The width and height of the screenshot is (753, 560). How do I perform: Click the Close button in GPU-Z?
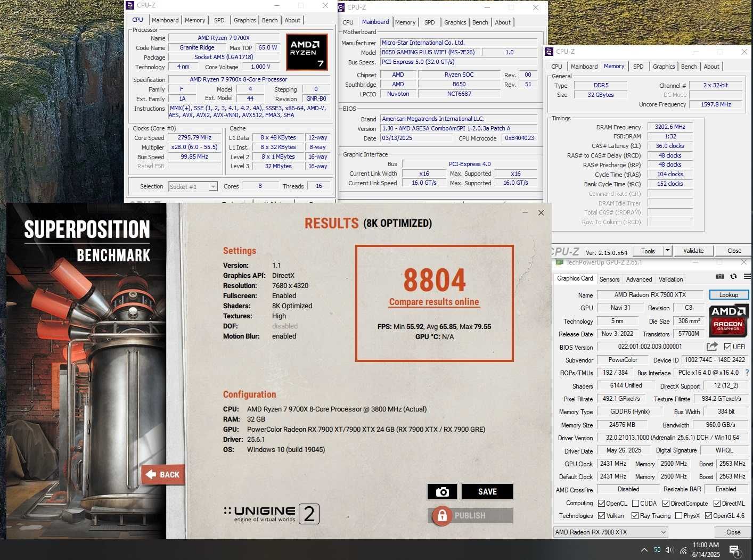[733, 532]
